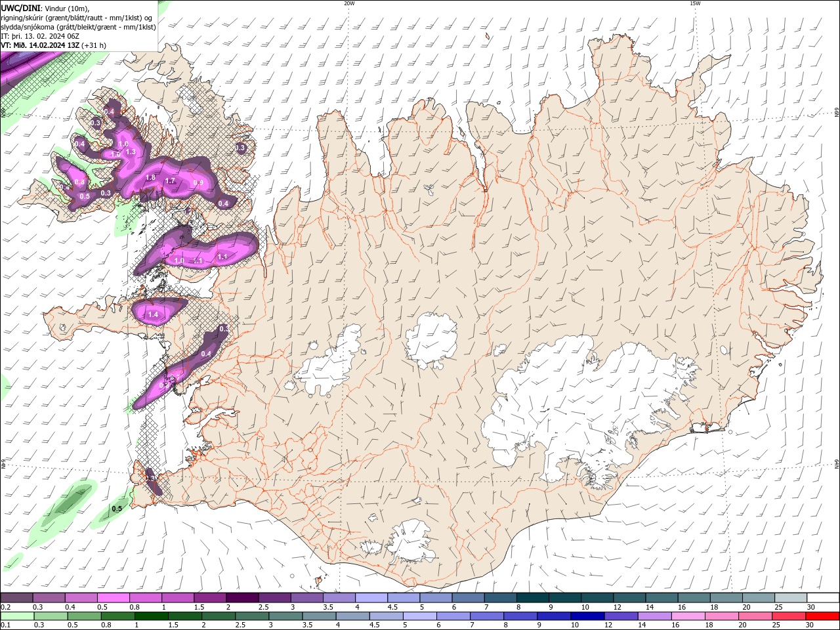Click the 20W longitude label

coord(349,3)
